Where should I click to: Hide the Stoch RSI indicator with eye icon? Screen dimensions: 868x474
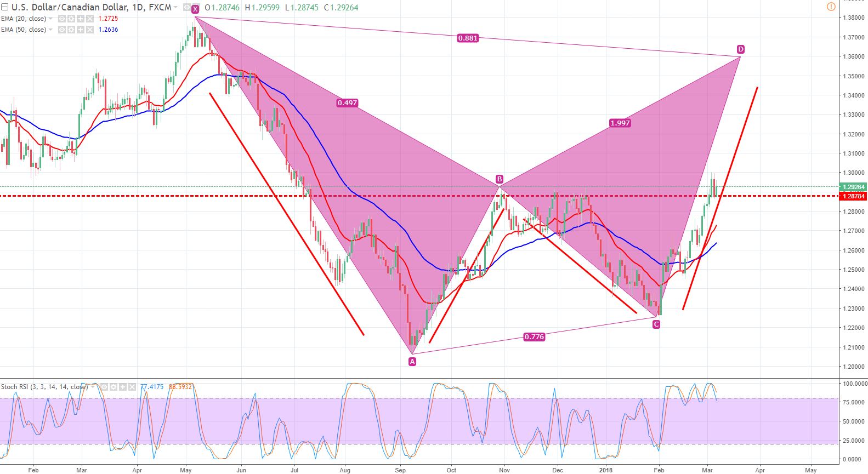(x=104, y=387)
